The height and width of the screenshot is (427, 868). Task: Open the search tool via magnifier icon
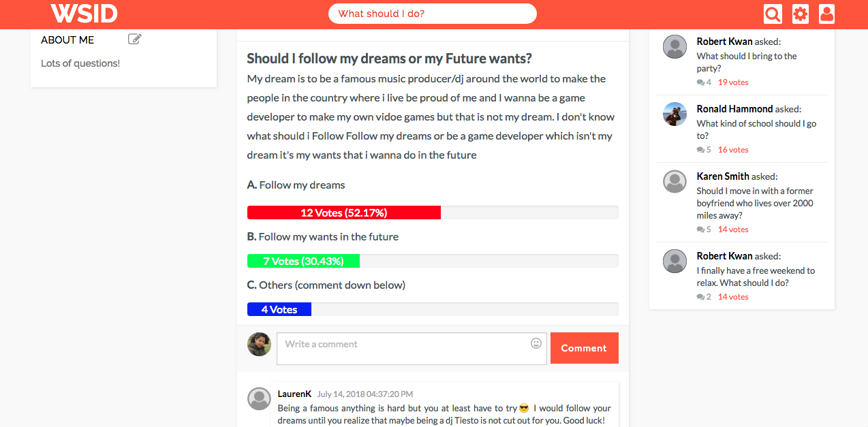pyautogui.click(x=773, y=14)
